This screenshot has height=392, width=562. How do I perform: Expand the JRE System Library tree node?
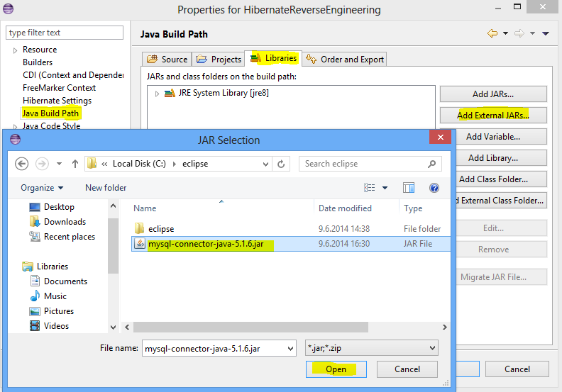coord(158,94)
